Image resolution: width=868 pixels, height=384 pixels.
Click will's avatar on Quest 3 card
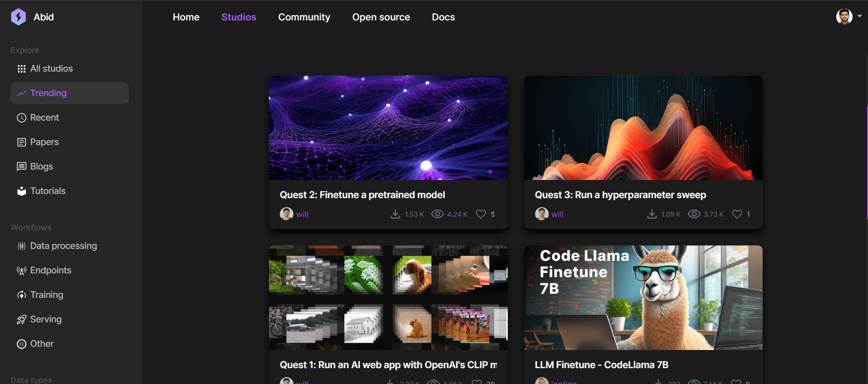[541, 214]
